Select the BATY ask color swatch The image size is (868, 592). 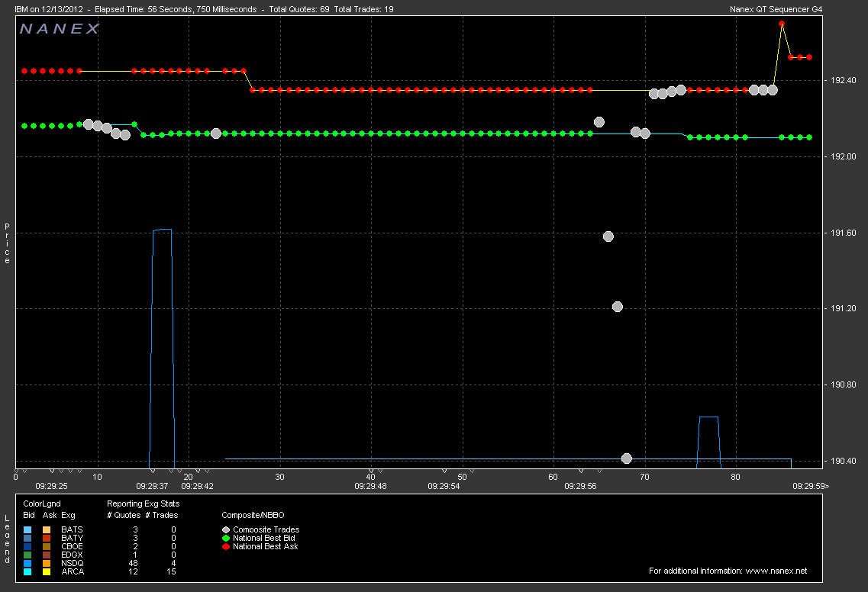click(x=47, y=539)
